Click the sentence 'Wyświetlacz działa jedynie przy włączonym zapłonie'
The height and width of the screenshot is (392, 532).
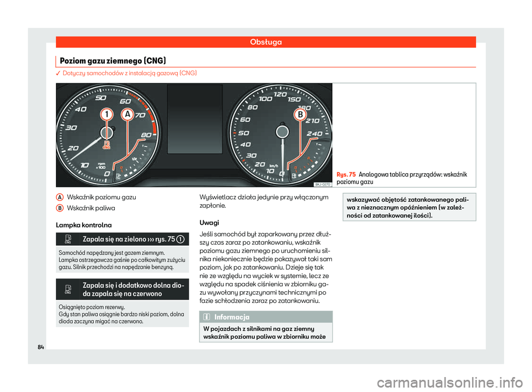click(264, 202)
